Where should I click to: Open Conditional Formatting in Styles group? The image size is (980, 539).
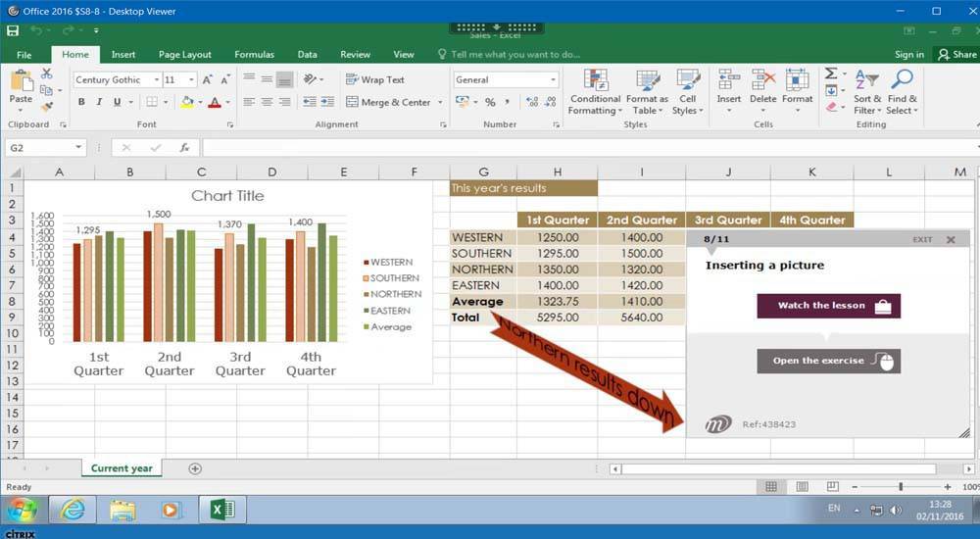point(595,92)
